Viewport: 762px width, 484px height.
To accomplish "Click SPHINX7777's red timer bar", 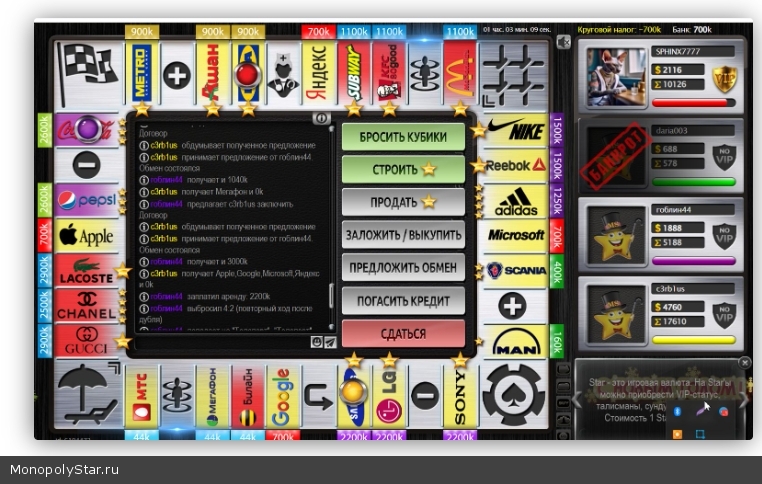I will point(693,103).
